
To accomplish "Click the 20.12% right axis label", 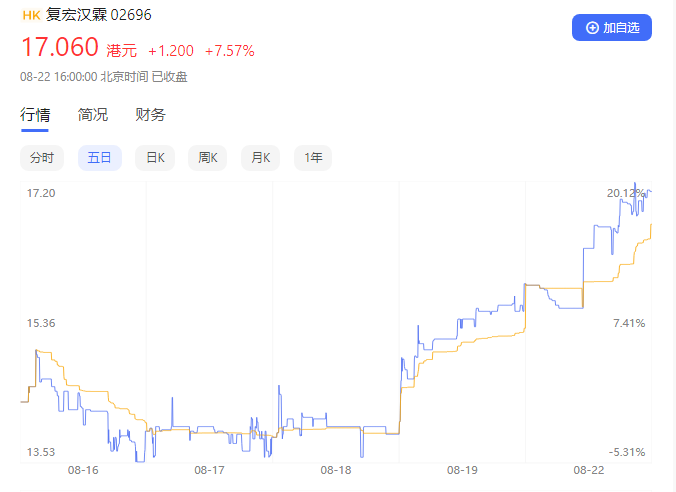I will click(x=625, y=193).
